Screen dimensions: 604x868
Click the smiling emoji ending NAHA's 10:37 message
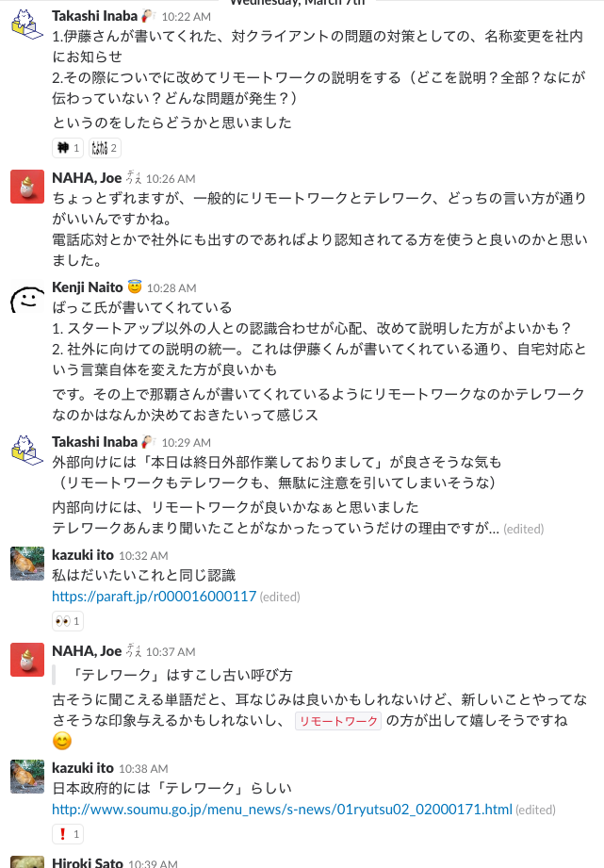point(61,742)
